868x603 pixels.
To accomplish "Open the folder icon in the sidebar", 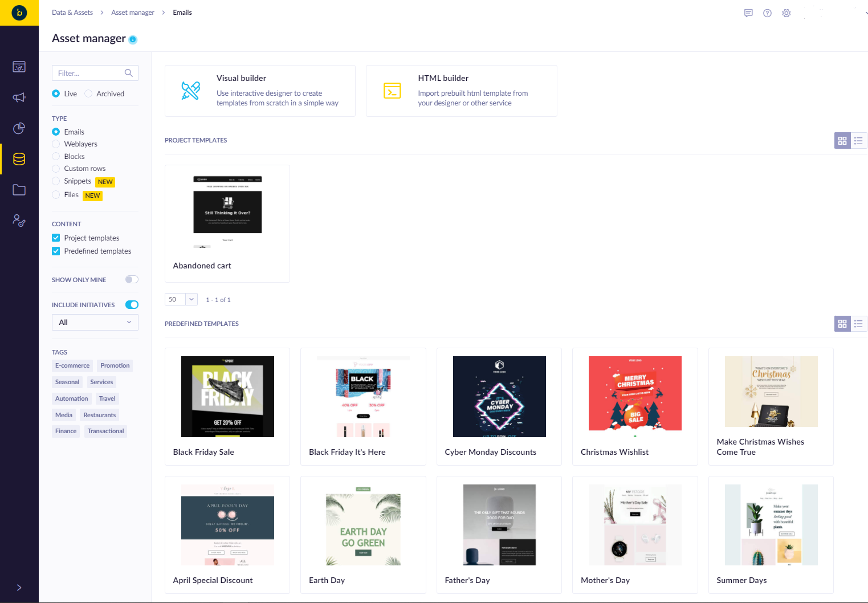I will click(x=19, y=190).
